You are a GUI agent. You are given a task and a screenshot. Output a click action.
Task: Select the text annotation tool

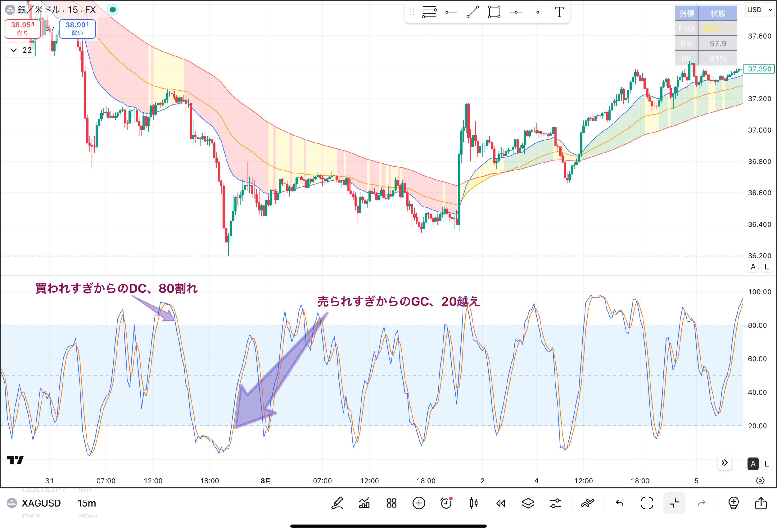[559, 12]
